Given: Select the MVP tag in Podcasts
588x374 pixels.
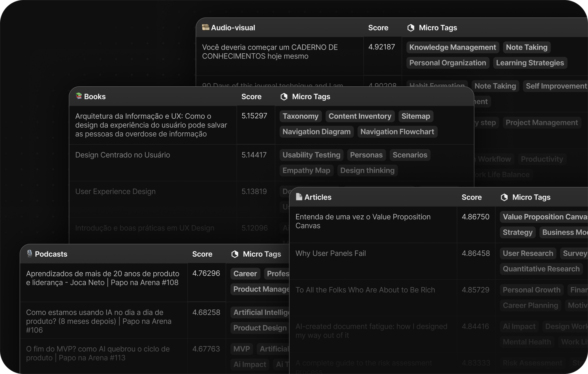Looking at the screenshot, I should [x=241, y=349].
